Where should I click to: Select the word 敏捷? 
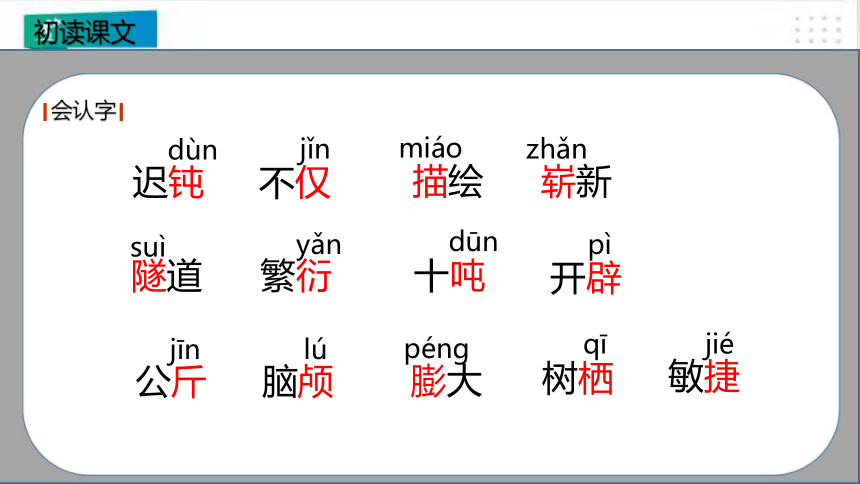pos(704,376)
